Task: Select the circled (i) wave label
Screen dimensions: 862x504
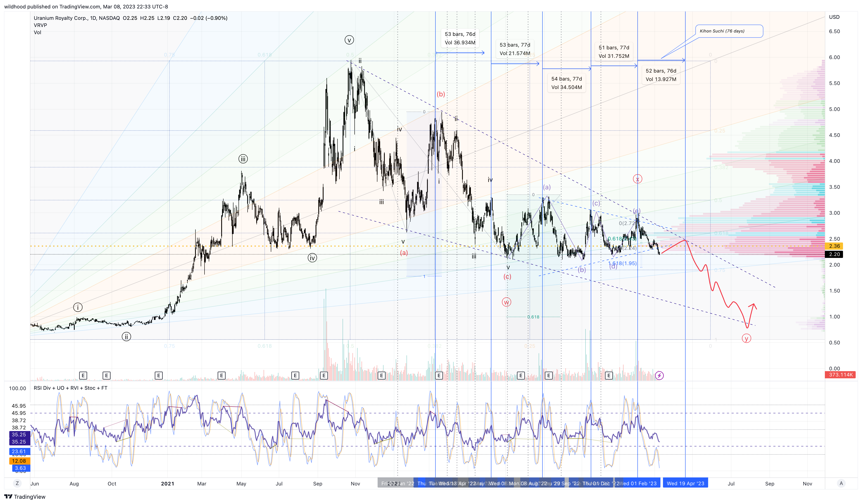Action: click(x=78, y=307)
